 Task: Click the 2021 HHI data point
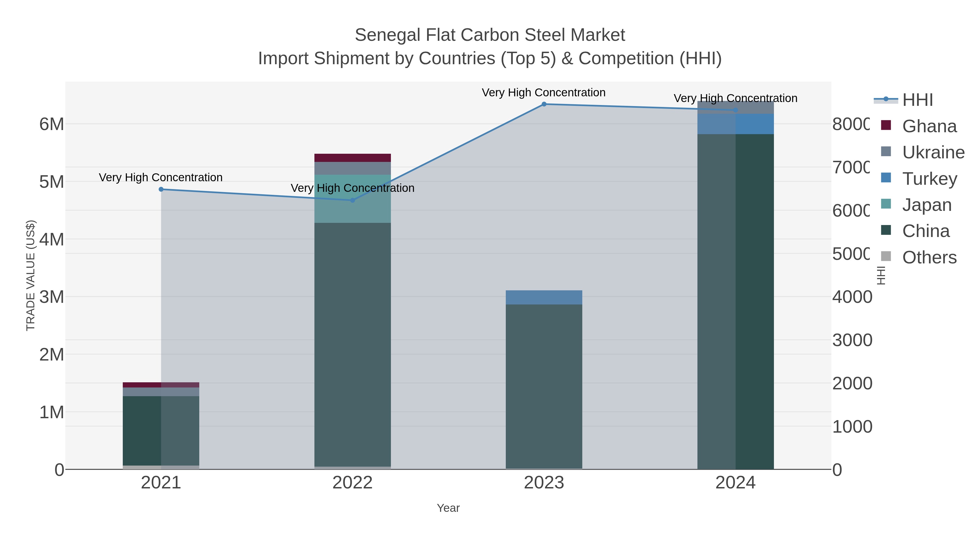pos(161,189)
